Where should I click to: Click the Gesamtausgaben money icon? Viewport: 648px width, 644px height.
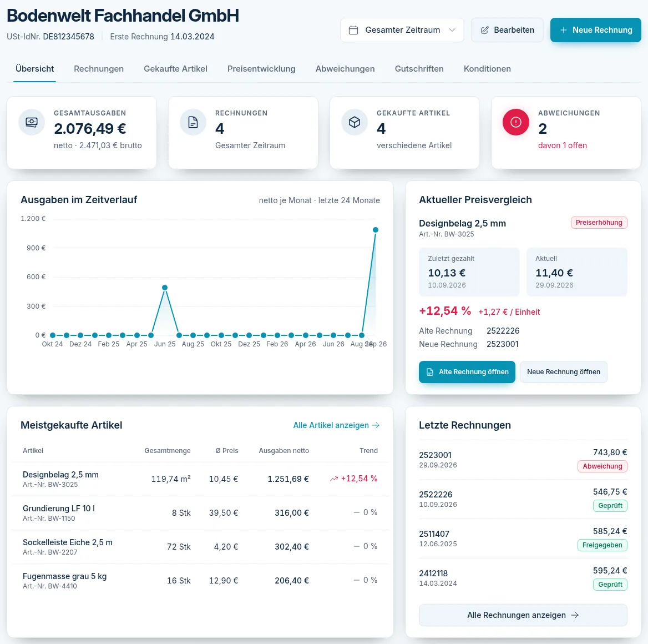coord(32,122)
